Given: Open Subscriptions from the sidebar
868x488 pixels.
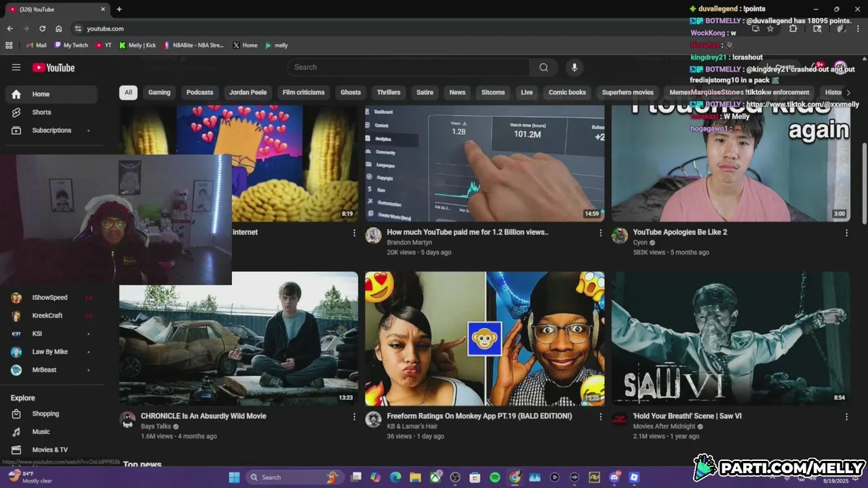Looking at the screenshot, I should 52,130.
